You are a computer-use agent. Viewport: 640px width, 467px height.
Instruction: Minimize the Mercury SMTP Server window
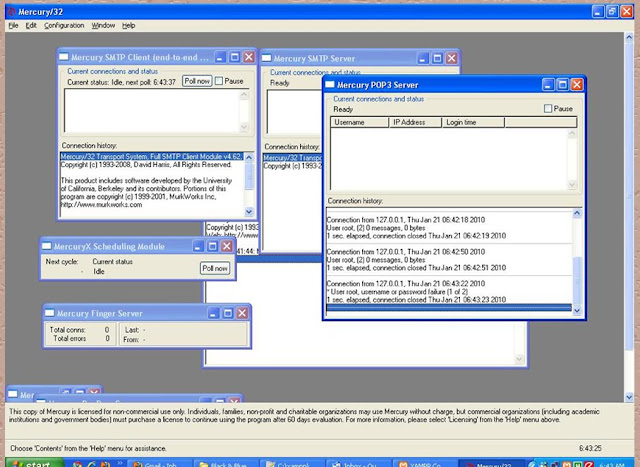pos(423,58)
